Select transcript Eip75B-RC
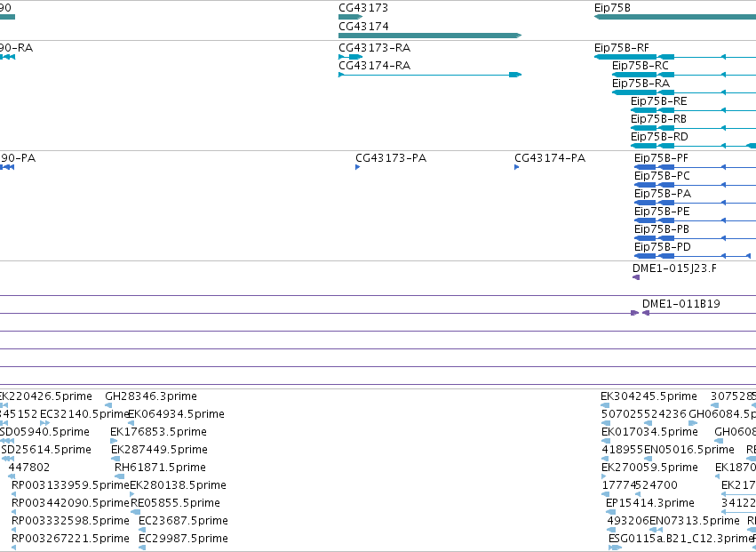Viewport: 756px width, 552px height. 641,65
